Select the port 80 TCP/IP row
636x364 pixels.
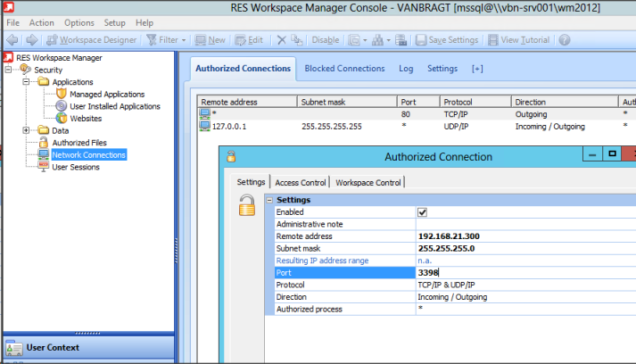pyautogui.click(x=417, y=114)
